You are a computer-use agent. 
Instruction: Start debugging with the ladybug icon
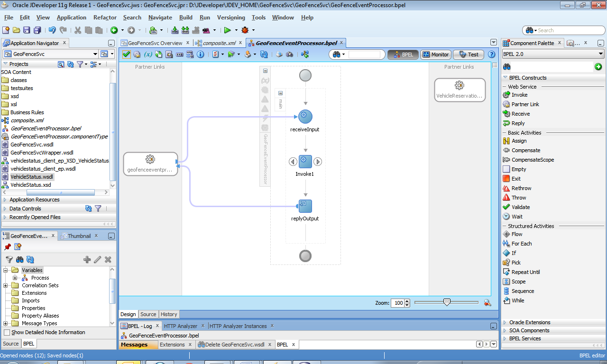coord(245,30)
